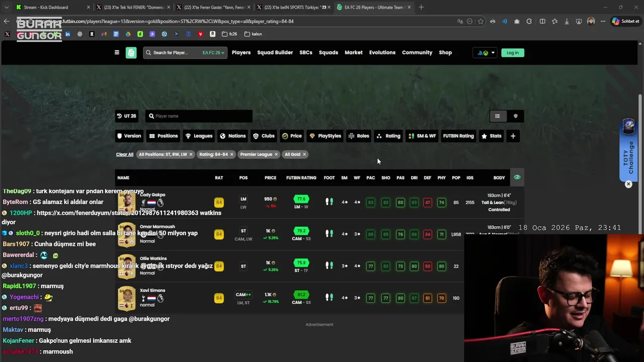Open the Market menu

[354, 53]
